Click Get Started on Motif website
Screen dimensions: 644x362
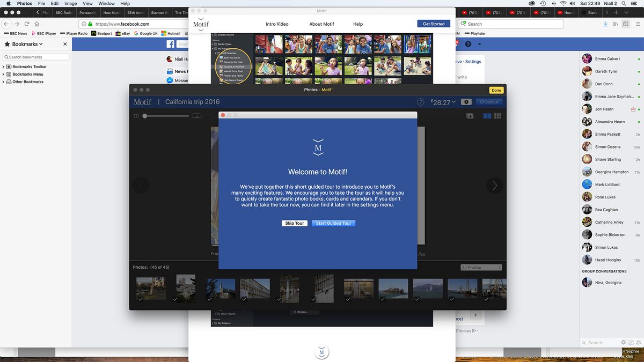pos(434,24)
